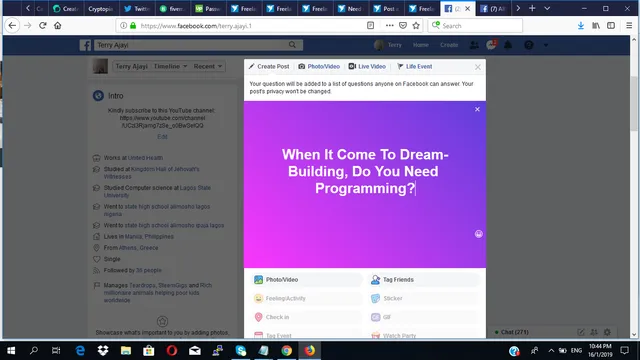The height and width of the screenshot is (360, 640).
Task: Open the Home link in Facebook header
Action: tap(420, 45)
